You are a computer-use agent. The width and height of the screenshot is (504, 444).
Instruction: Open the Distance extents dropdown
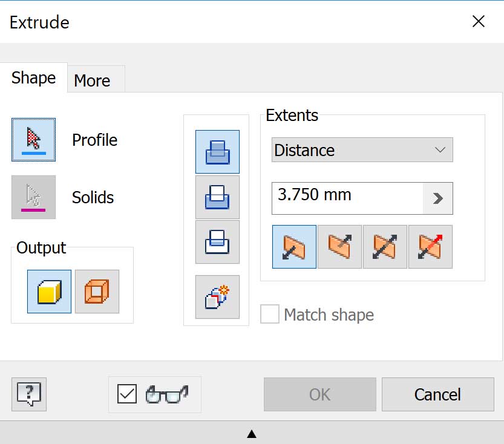pyautogui.click(x=362, y=150)
